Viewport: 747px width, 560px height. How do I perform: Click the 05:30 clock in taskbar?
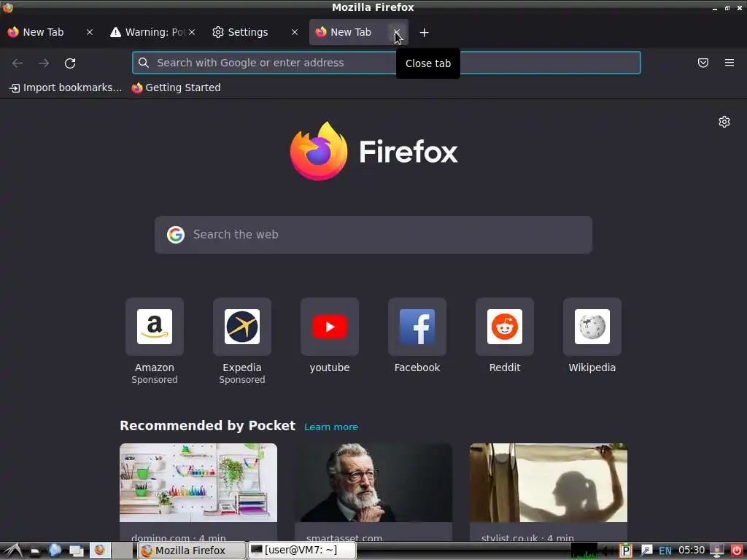click(692, 551)
